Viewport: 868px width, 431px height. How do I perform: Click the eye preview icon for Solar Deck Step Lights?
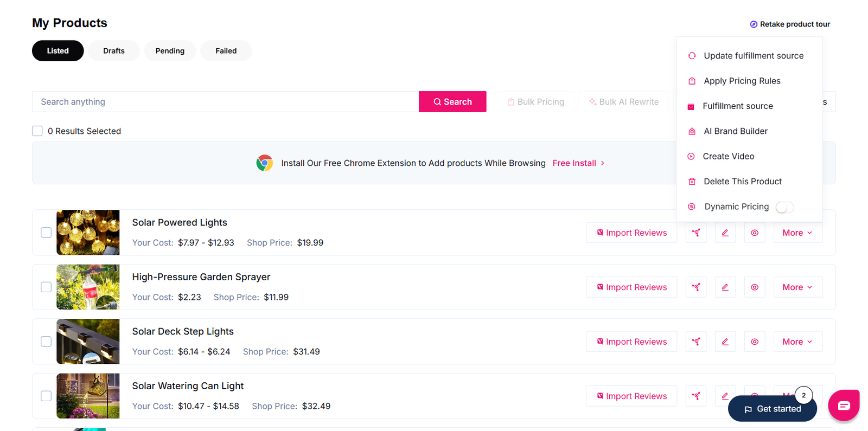click(x=755, y=342)
